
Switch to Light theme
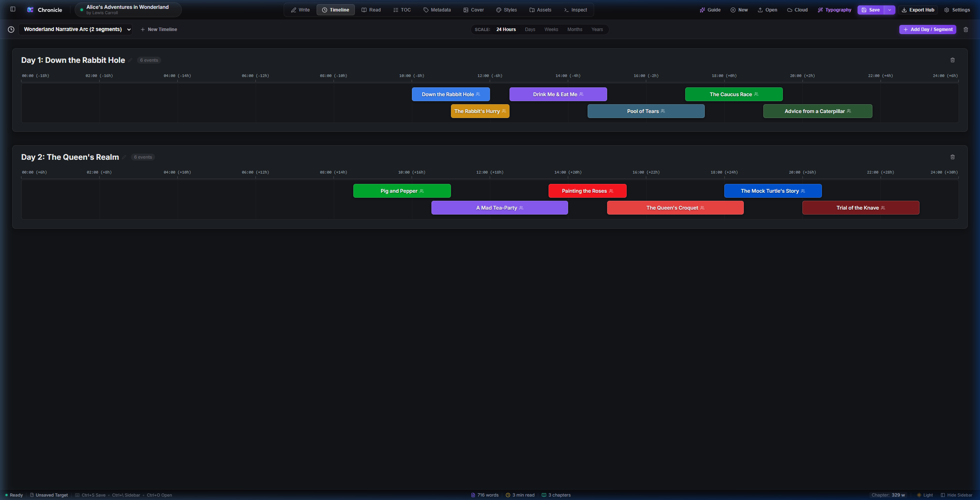click(x=925, y=495)
